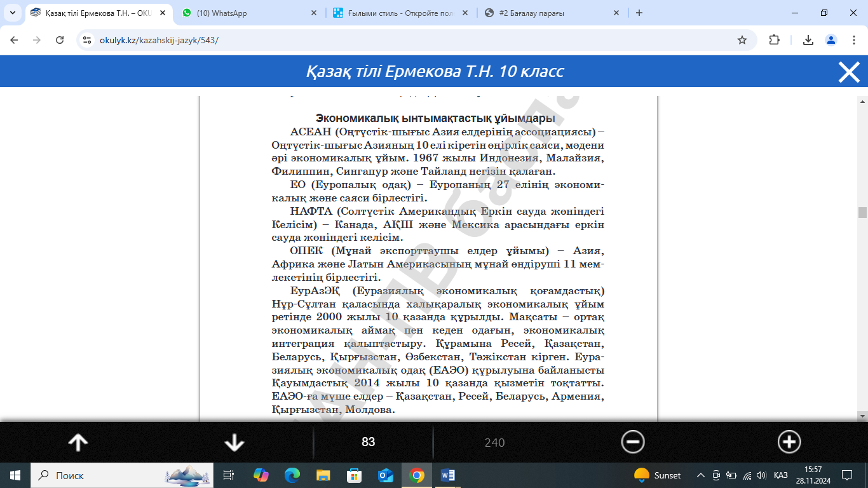Close the Ғылыми стиль tab
This screenshot has width=868, height=488.
coord(464,13)
